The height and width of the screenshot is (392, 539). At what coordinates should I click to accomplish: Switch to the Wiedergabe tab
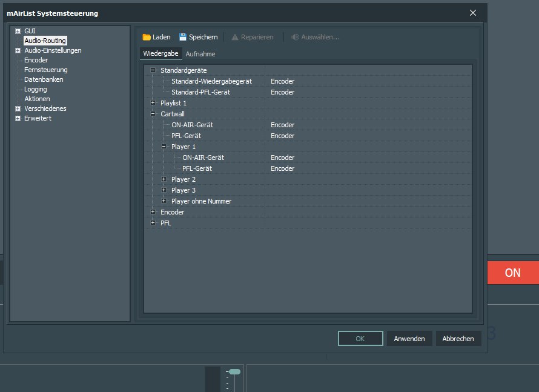pos(160,54)
